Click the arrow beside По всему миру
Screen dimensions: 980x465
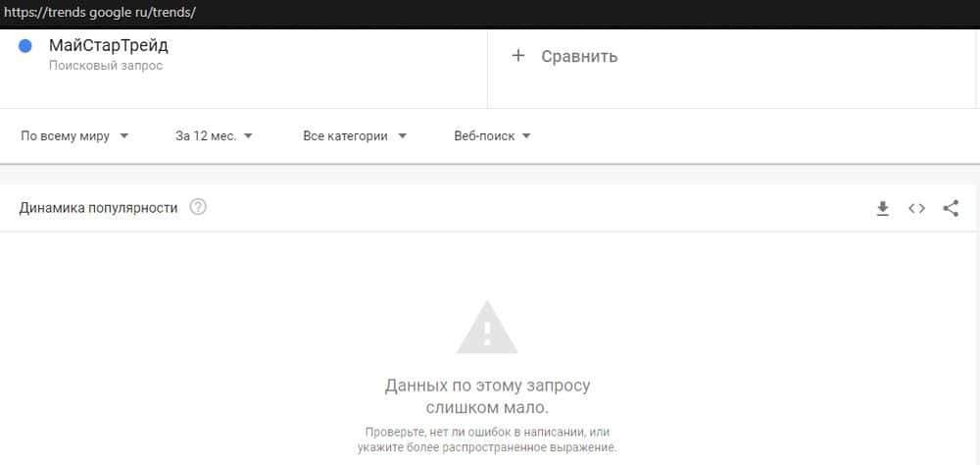(123, 135)
